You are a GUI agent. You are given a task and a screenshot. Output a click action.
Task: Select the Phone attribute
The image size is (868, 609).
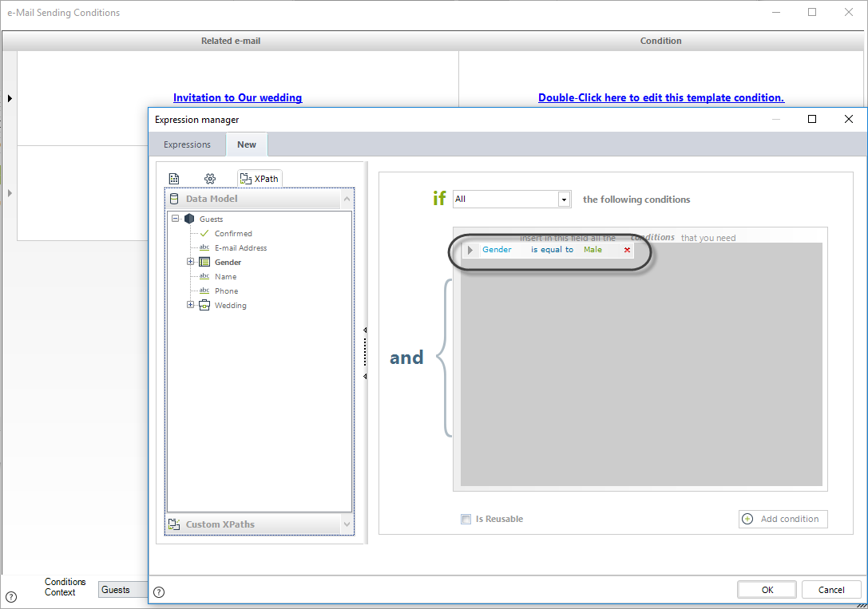pos(227,291)
